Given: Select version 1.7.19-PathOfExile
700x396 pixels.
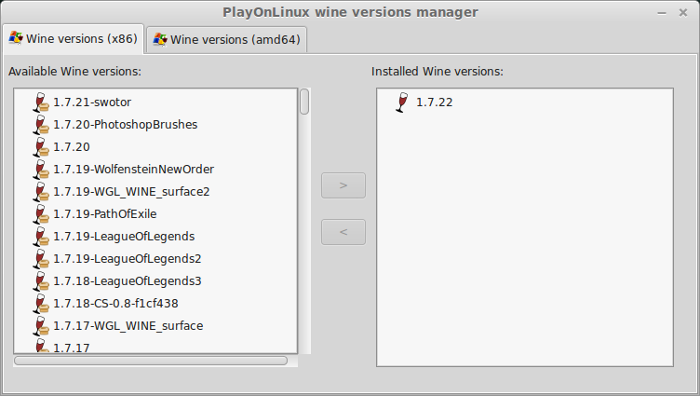Looking at the screenshot, I should 105,214.
